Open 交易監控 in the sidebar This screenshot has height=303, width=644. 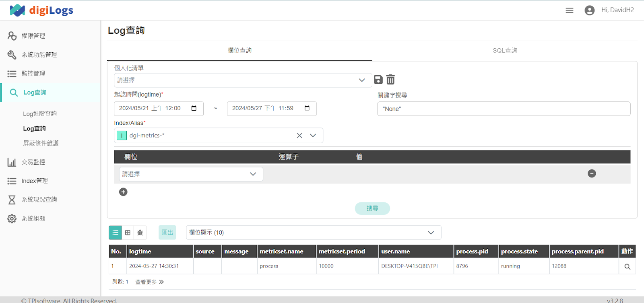[33, 162]
